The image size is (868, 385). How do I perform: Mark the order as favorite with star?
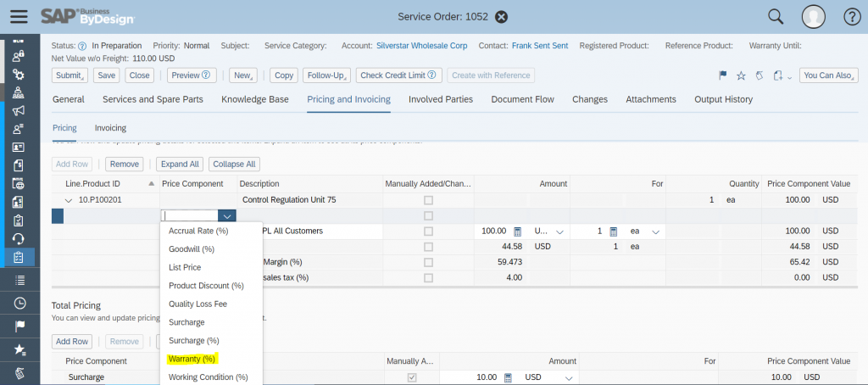click(741, 75)
